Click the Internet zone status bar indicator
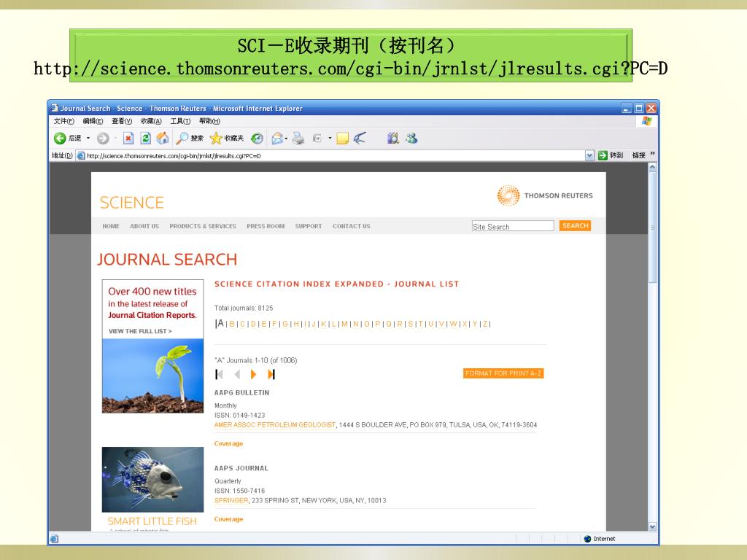747x560 pixels. 600,539
